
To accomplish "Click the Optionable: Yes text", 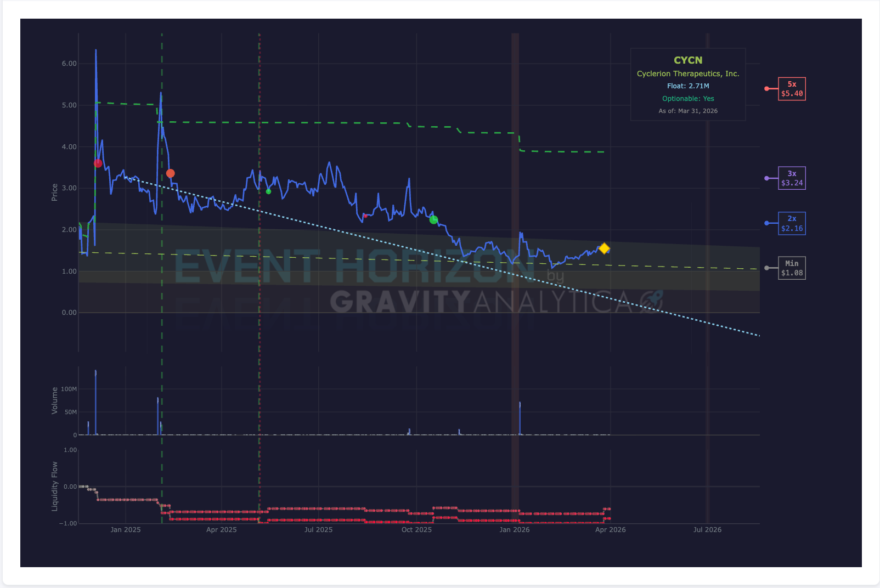I will (688, 99).
